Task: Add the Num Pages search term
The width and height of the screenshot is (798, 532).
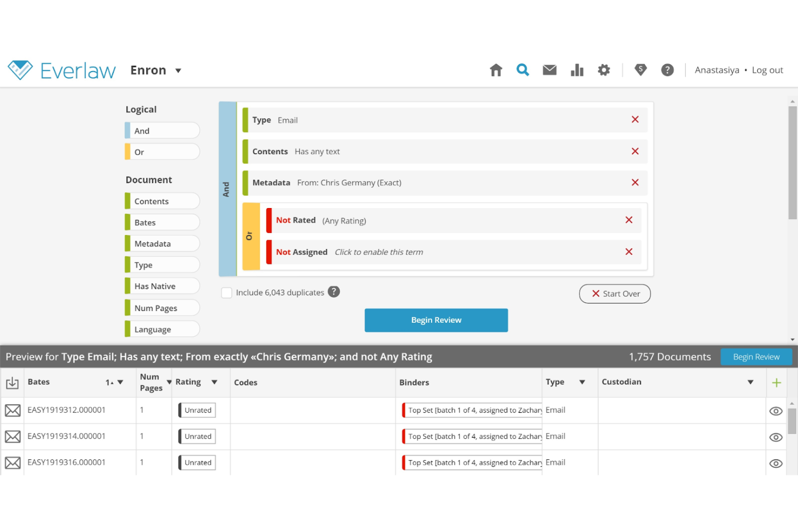Action: [x=162, y=308]
